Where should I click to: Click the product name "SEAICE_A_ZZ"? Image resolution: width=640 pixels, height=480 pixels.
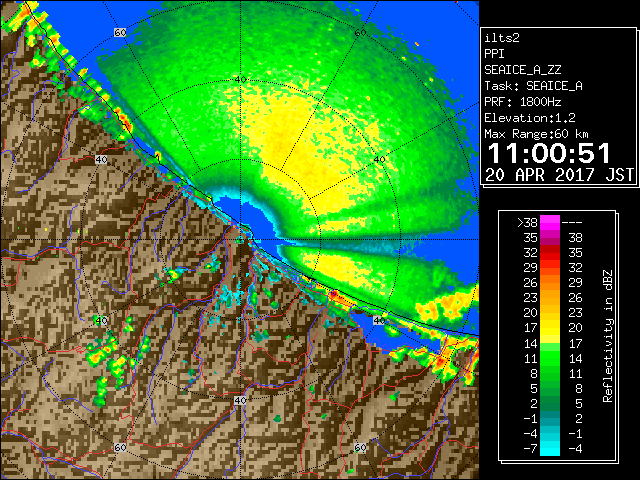point(522,70)
